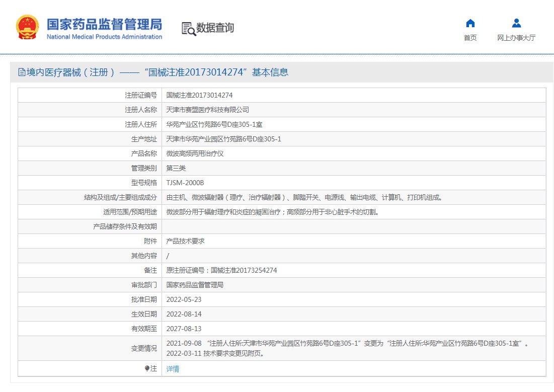
Task: Click the 变更情况 label
Action: click(144, 349)
